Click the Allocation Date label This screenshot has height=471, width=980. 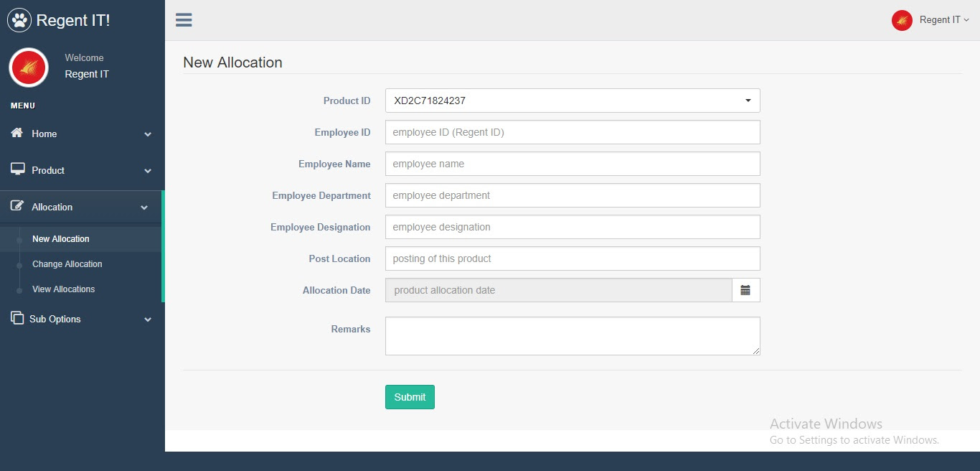[337, 291]
